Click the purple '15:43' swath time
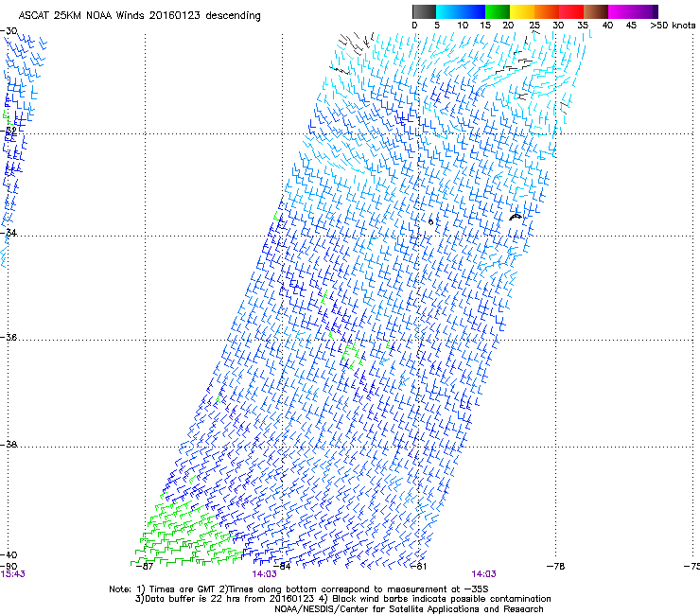The height and width of the screenshot is (615, 700). (13, 574)
